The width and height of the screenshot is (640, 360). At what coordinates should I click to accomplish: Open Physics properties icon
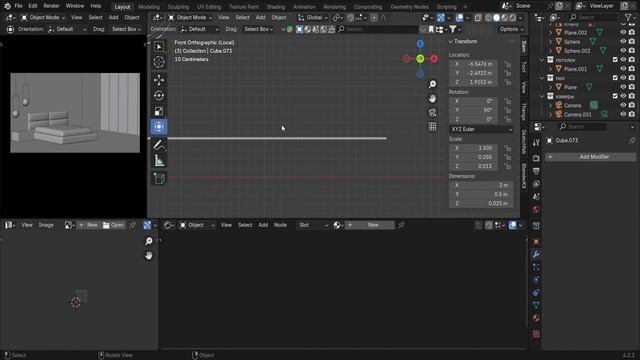(536, 280)
